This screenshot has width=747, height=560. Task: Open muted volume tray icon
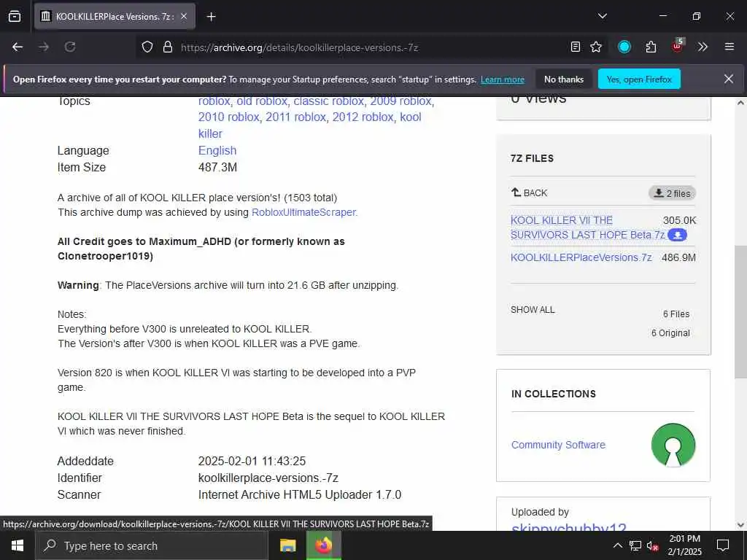[653, 545]
